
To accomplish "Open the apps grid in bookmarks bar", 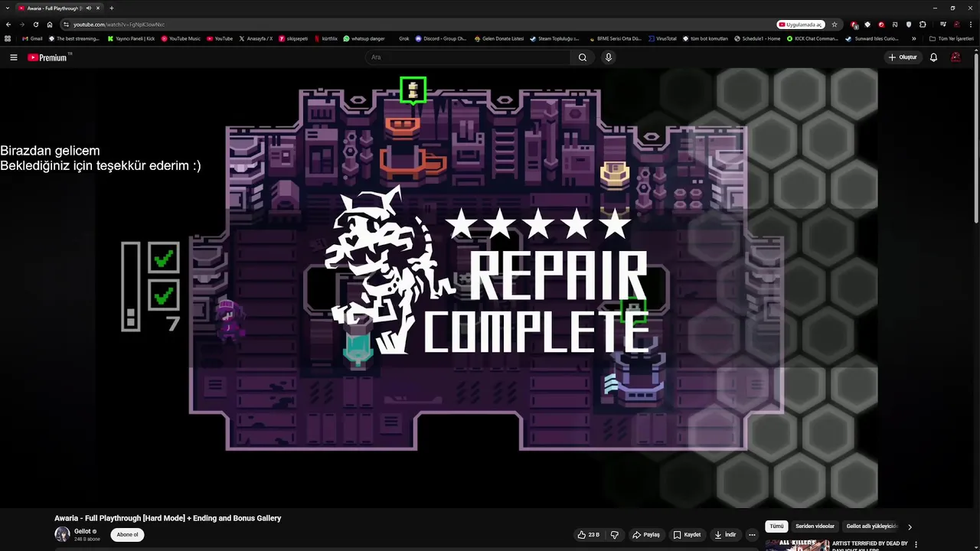I will [8, 38].
